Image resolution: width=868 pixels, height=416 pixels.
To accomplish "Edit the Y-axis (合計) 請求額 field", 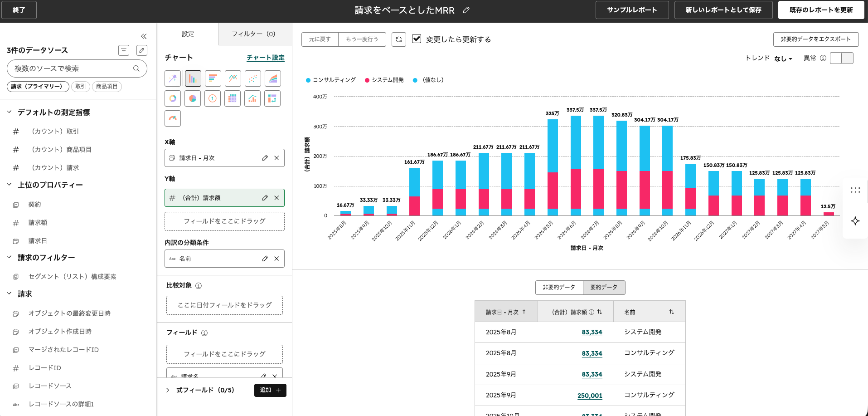I will pyautogui.click(x=265, y=198).
